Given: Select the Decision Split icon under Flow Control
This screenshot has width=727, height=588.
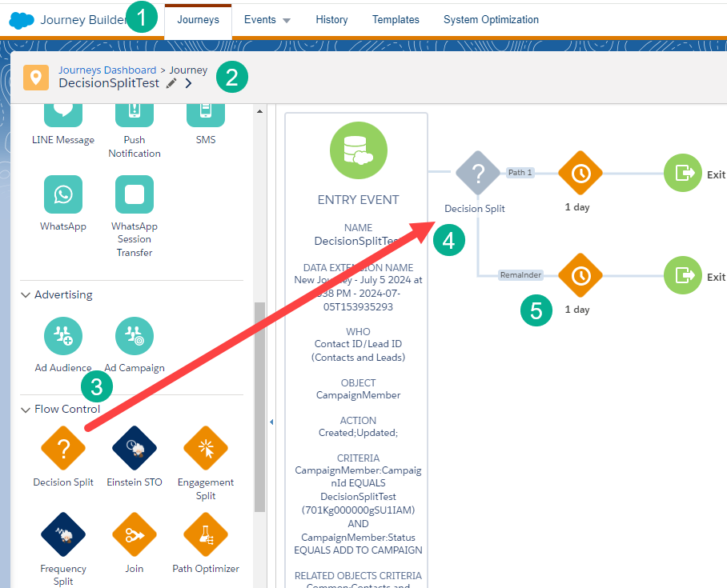Looking at the screenshot, I should pos(63,448).
